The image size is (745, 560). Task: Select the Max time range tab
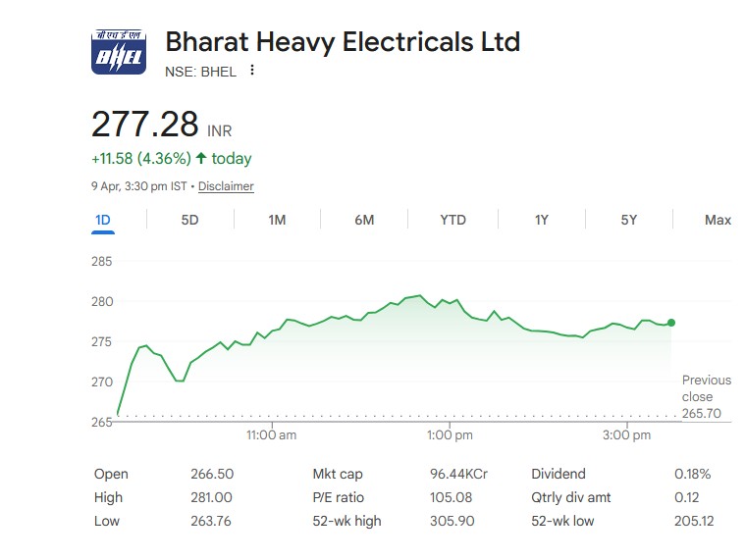click(718, 220)
